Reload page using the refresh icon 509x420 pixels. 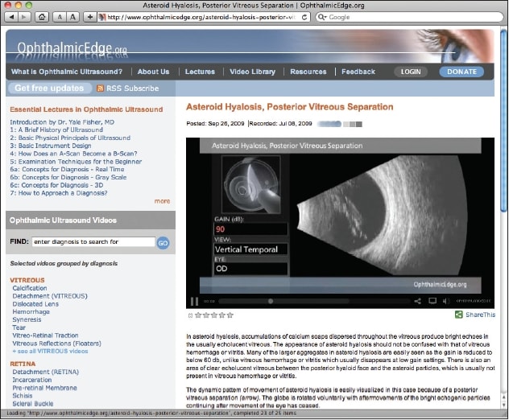304,17
